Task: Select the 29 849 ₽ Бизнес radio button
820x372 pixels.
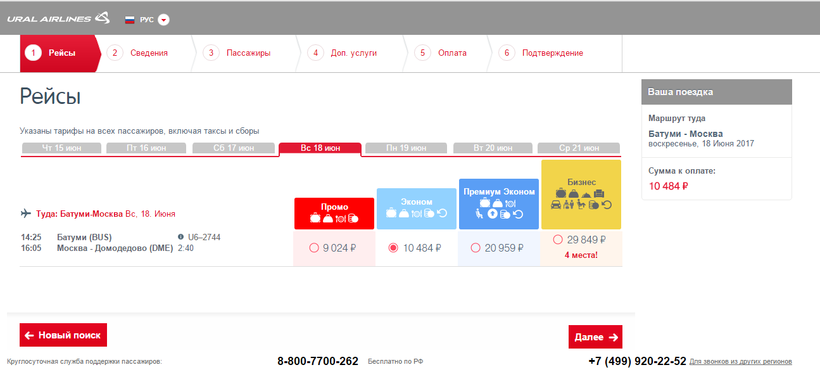Action: pyautogui.click(x=557, y=240)
